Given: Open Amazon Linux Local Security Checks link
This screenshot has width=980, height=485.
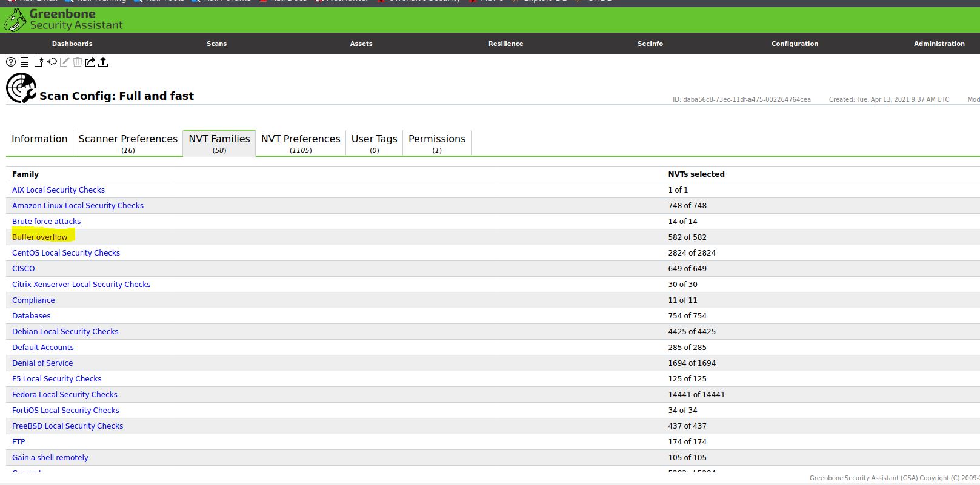Looking at the screenshot, I should point(78,206).
